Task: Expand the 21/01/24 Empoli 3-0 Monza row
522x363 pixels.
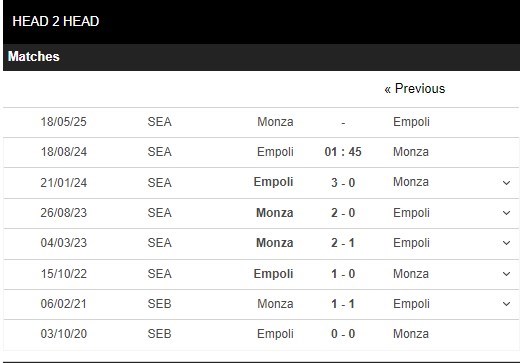Action: pyautogui.click(x=506, y=183)
